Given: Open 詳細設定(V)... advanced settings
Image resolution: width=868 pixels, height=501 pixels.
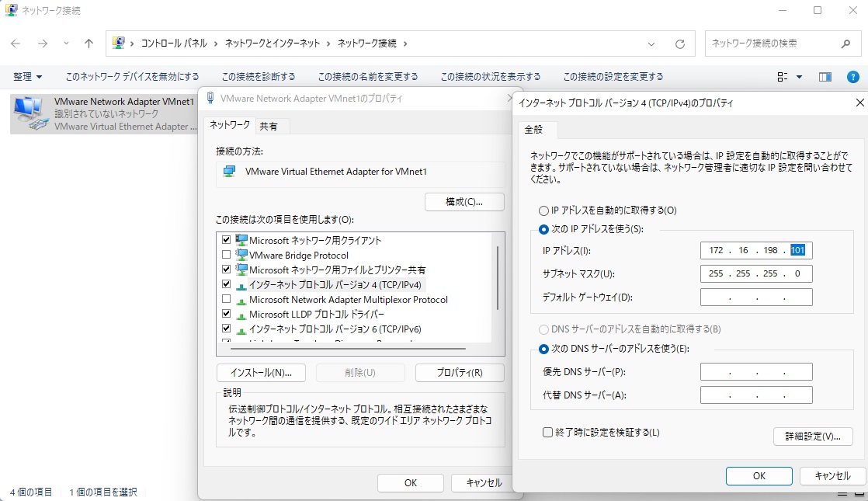Looking at the screenshot, I should pos(813,437).
